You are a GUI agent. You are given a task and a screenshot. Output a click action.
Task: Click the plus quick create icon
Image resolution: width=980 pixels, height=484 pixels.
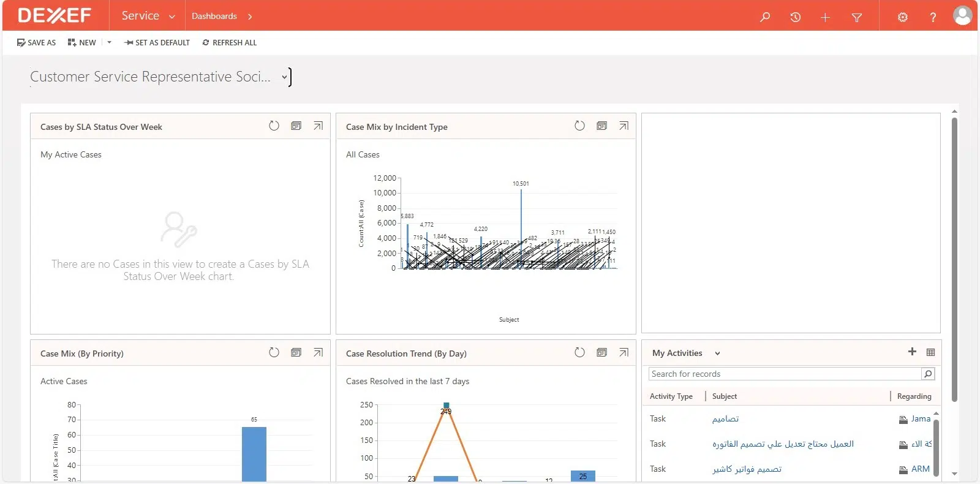click(x=825, y=17)
